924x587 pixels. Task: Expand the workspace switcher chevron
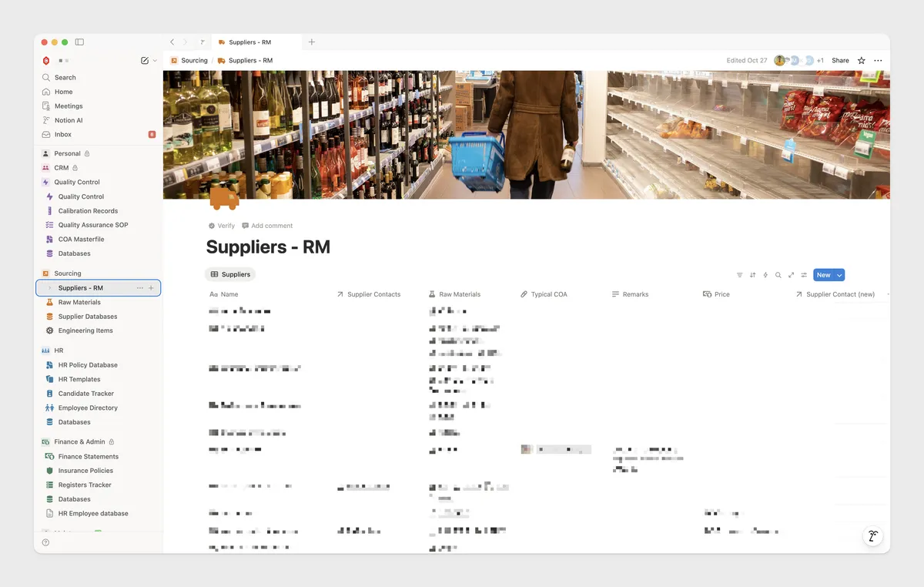point(155,60)
